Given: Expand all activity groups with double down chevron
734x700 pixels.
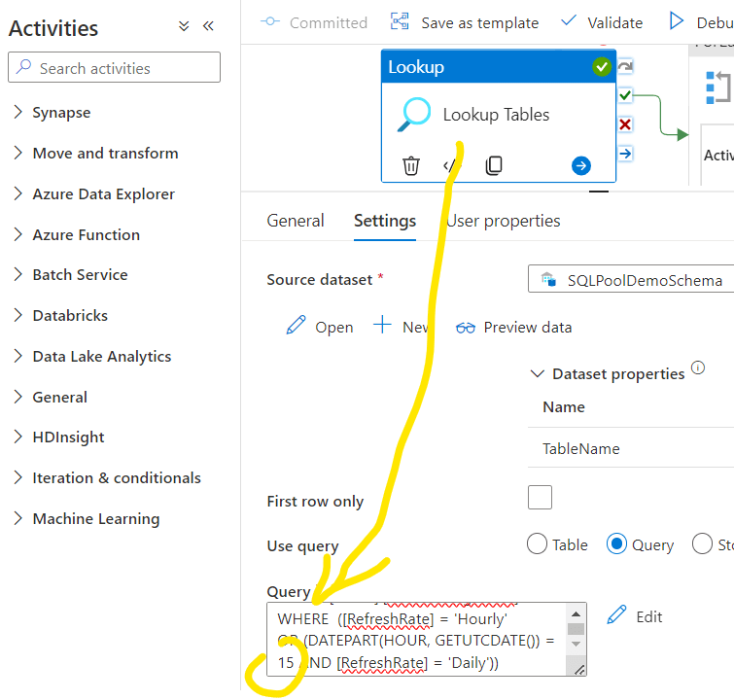Looking at the screenshot, I should 185,27.
